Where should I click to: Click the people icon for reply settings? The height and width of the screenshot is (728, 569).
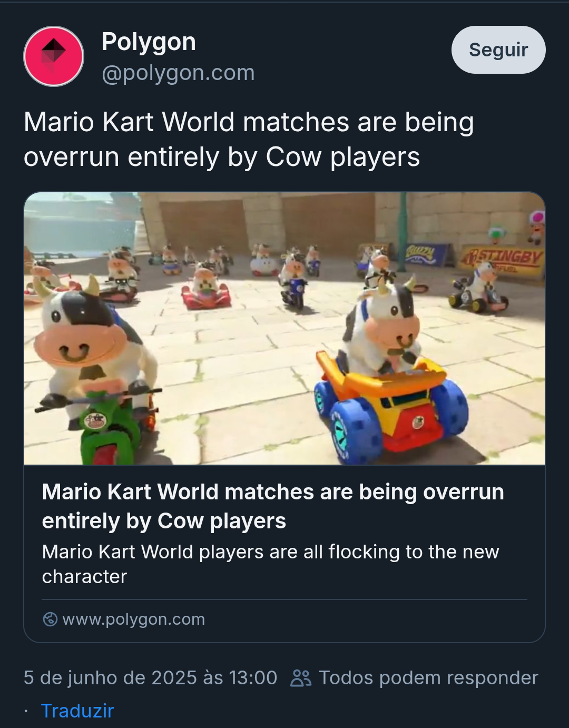click(x=301, y=678)
